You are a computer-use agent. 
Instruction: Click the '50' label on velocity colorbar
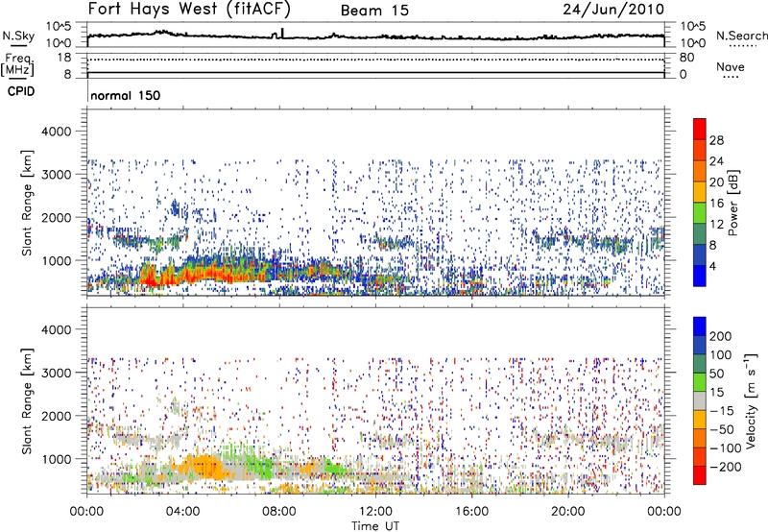click(716, 374)
